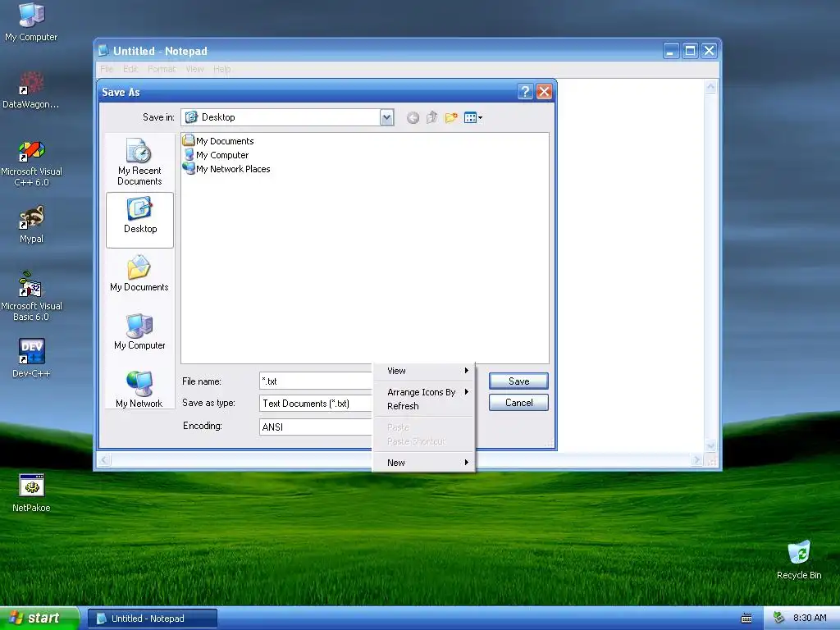
Task: Choose My Documents in the places bar
Action: [x=139, y=273]
